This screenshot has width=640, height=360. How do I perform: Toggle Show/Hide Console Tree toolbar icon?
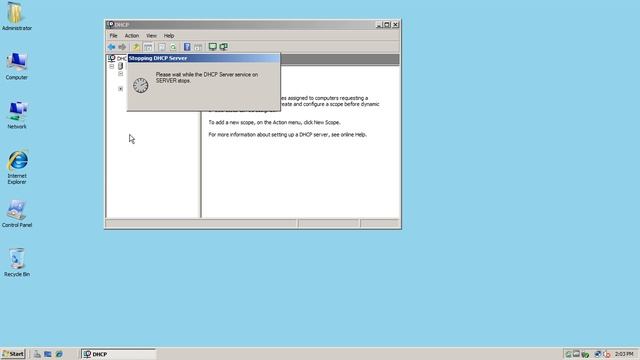(x=148, y=47)
